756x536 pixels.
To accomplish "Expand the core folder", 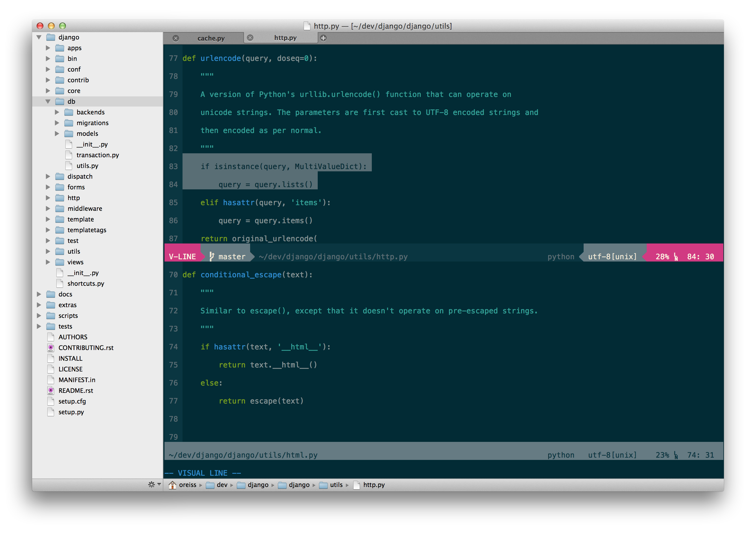I will pyautogui.click(x=48, y=91).
